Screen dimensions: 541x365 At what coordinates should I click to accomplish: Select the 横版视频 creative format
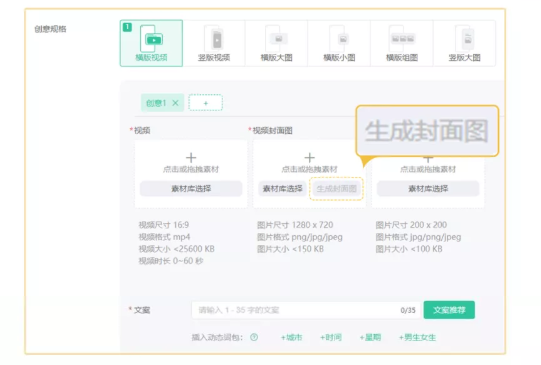[x=151, y=43]
